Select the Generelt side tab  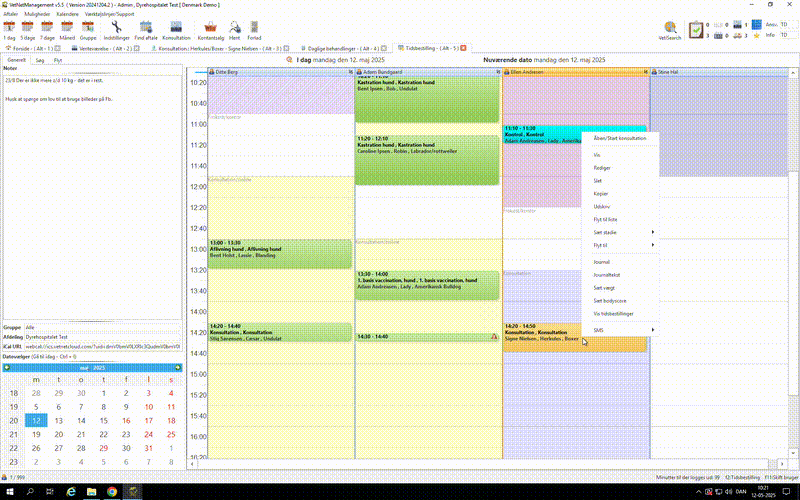click(x=16, y=60)
